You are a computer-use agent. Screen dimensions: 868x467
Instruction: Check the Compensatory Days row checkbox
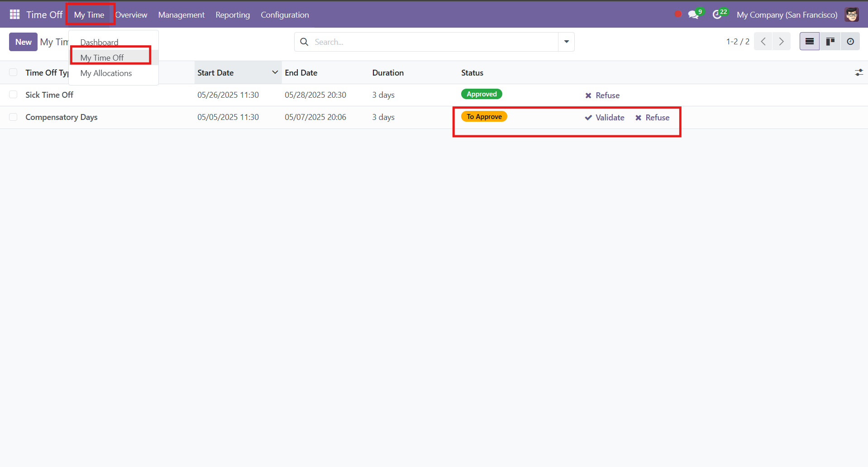pyautogui.click(x=13, y=117)
